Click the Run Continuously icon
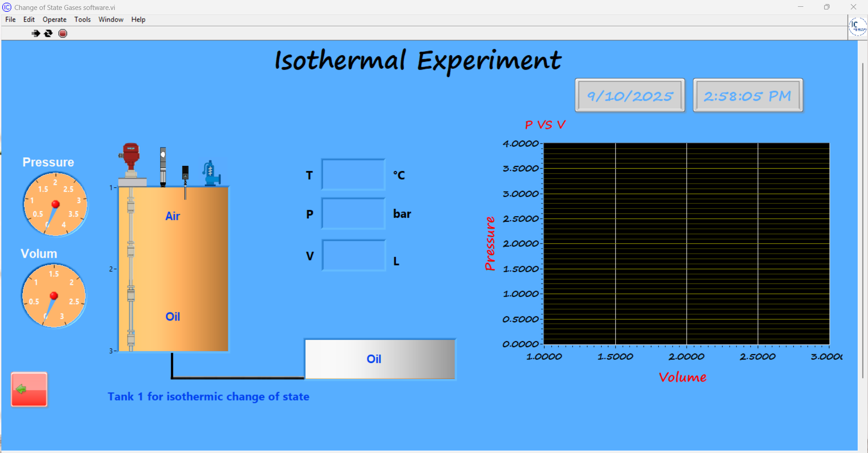The height and width of the screenshot is (453, 868). click(48, 33)
